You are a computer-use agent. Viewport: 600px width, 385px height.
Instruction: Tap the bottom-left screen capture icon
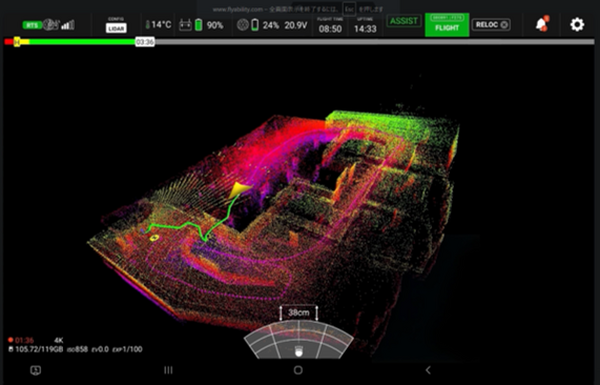[x=36, y=370]
